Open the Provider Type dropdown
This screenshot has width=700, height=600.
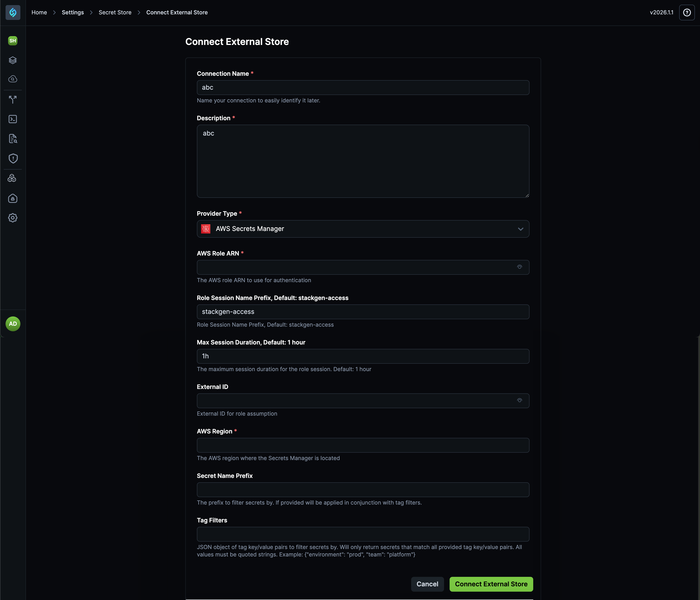[363, 229]
